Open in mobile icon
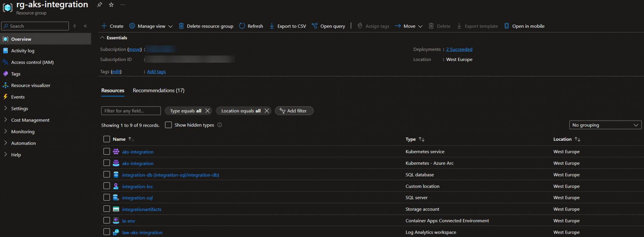Screen dimensions: 644x237 [506, 26]
